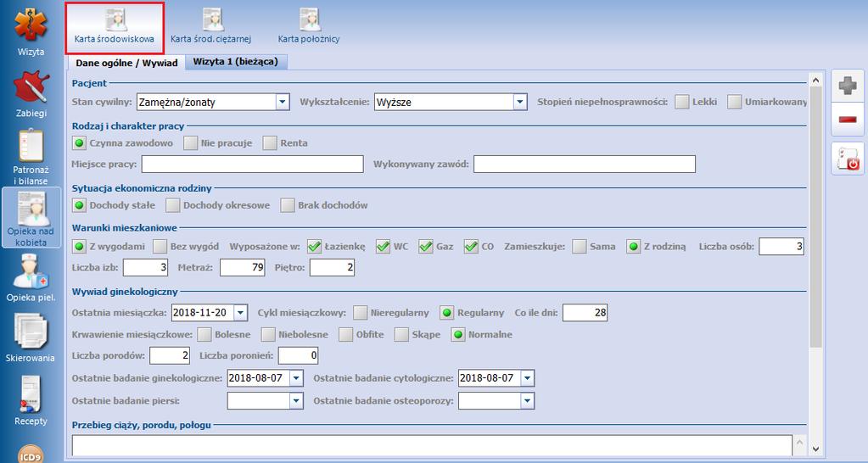The width and height of the screenshot is (868, 463).
Task: Click the red minus remove button
Action: 848,119
